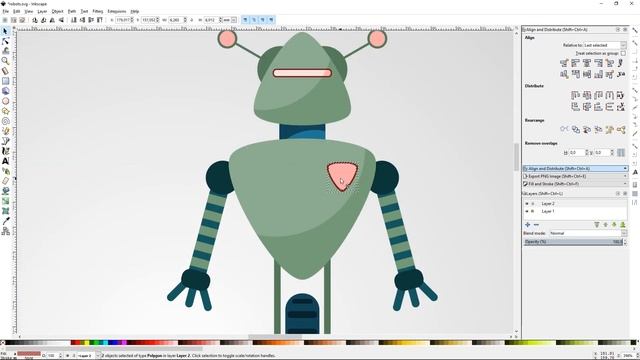Viewport: 640px width, 360px height.
Task: Center objects on vertical axis
Action: (x=587, y=63)
